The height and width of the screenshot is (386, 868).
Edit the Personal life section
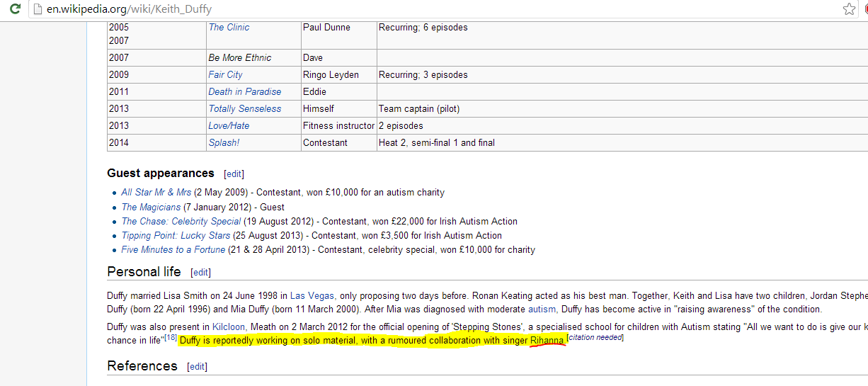[x=200, y=273]
